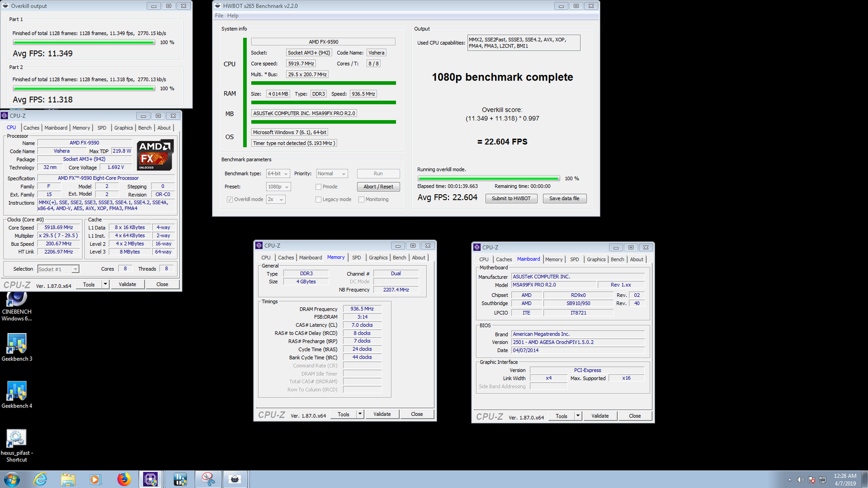868x488 pixels.
Task: Enable the Legacy mode checkbox
Action: 318,199
